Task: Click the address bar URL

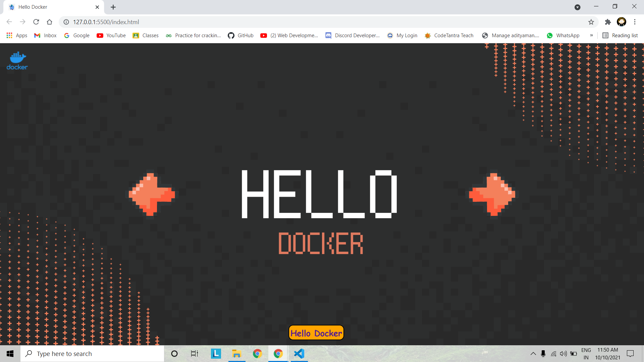Action: tap(106, 22)
